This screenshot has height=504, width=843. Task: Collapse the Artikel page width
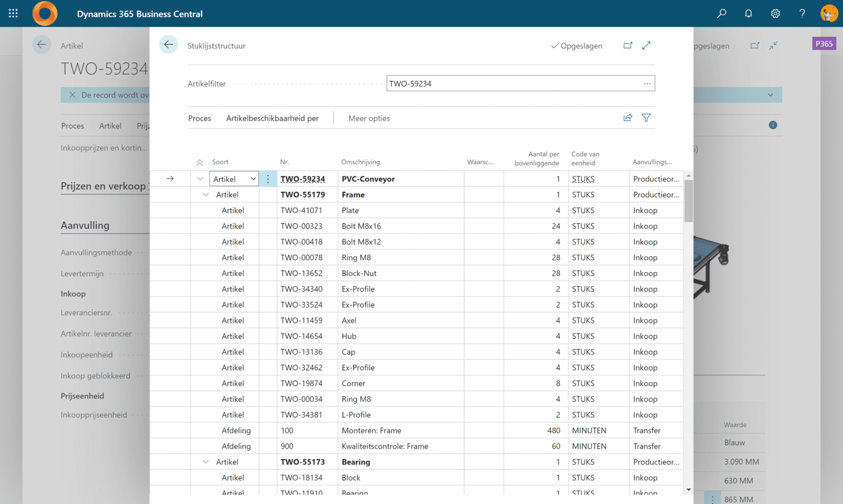point(773,45)
